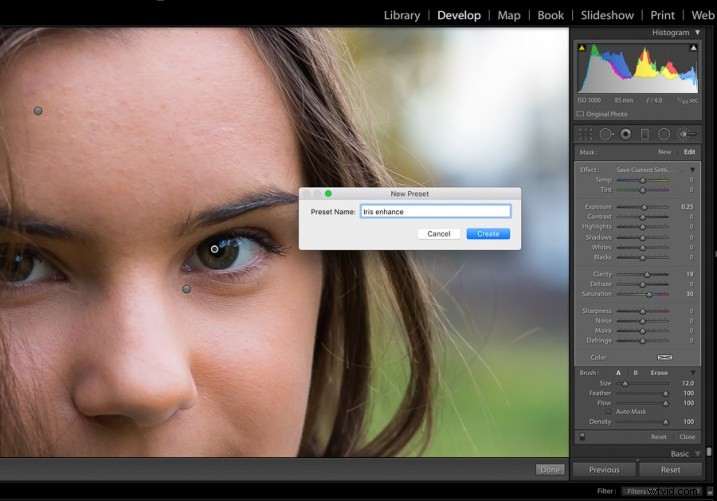This screenshot has width=717, height=501.
Task: Toggle shadow clipping indicator in histogram
Action: click(582, 48)
